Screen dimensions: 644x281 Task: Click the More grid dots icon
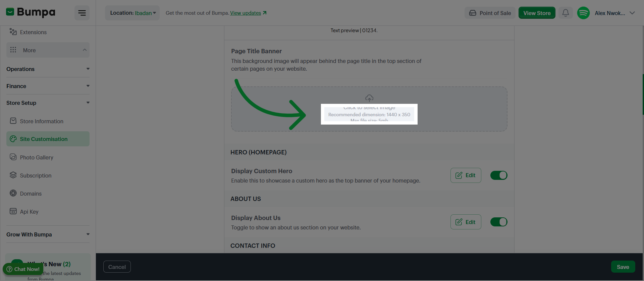[13, 50]
